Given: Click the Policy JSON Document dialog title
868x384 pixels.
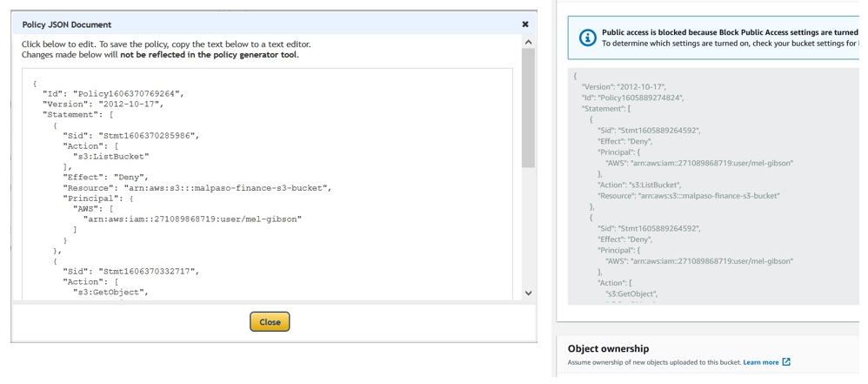Looking at the screenshot, I should click(66, 24).
